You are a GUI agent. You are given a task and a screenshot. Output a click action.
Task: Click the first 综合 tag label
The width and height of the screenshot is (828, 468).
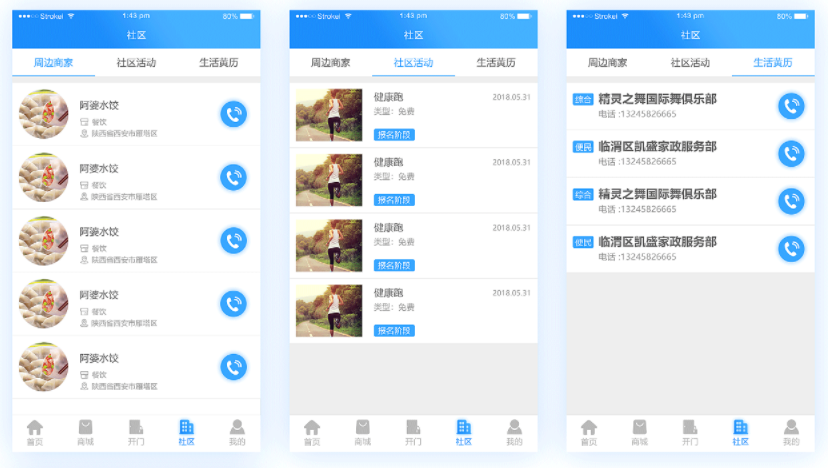583,99
